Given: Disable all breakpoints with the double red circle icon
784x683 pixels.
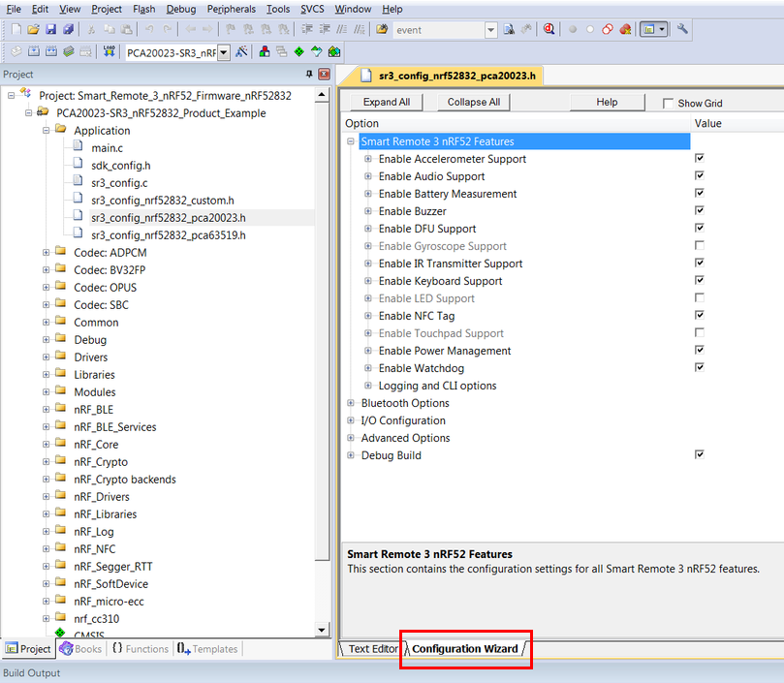Looking at the screenshot, I should click(608, 29).
